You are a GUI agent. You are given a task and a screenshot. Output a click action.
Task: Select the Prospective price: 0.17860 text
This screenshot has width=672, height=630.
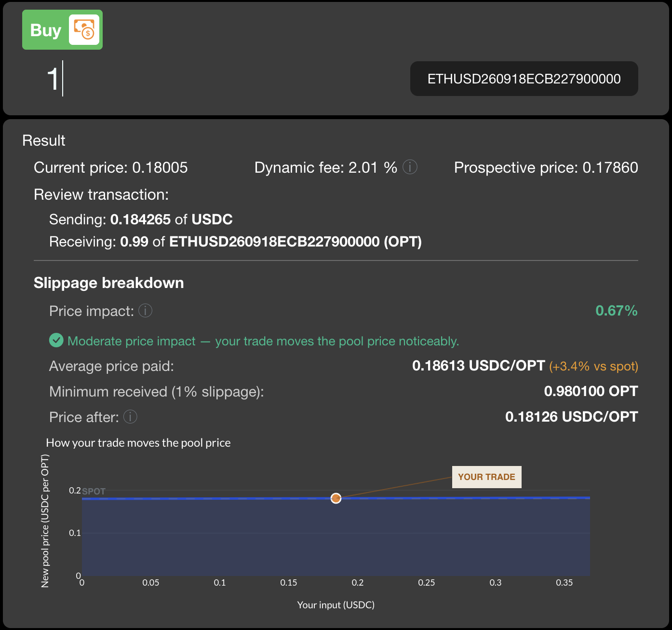[546, 167]
